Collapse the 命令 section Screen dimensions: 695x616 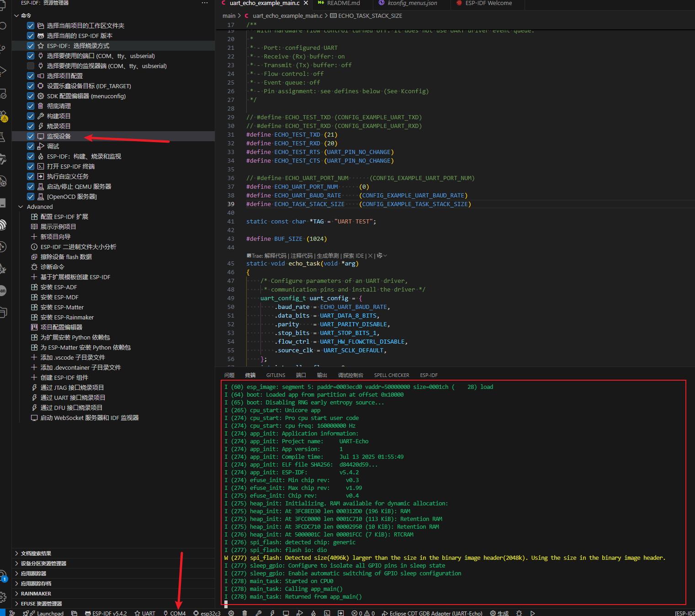tap(17, 16)
